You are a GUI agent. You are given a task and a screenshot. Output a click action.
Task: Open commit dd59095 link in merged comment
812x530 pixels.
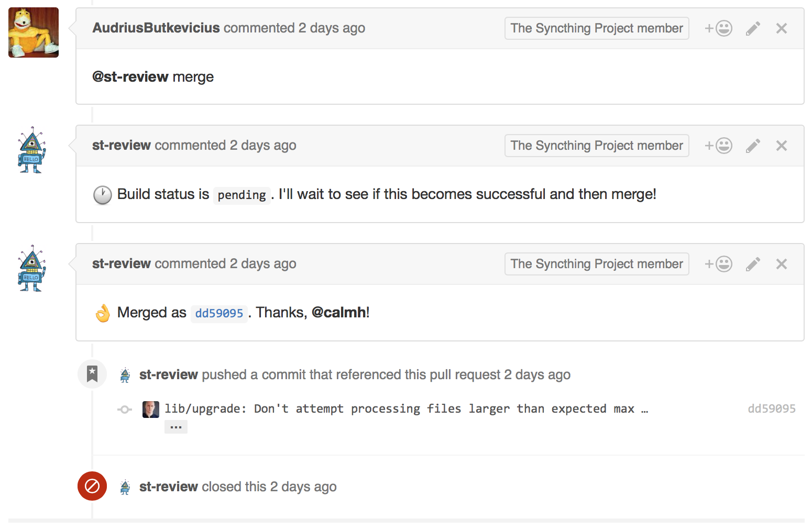click(219, 313)
